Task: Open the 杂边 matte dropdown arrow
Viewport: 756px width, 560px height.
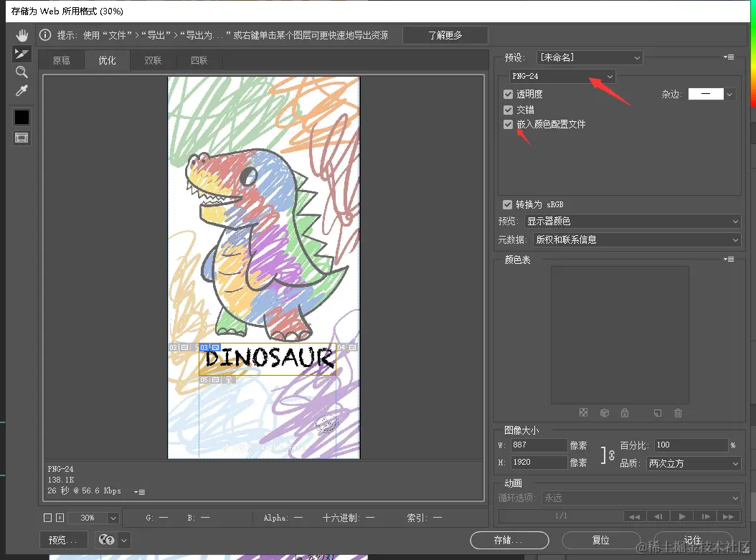Action: click(729, 95)
